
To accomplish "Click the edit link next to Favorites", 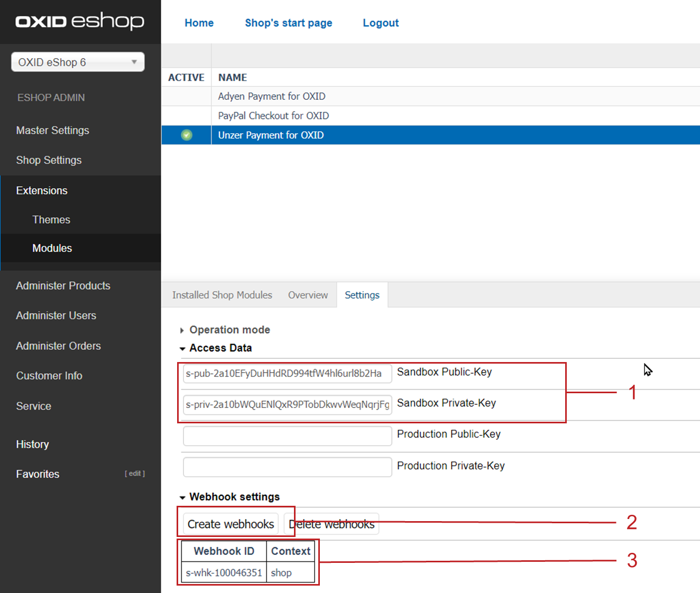I will [x=135, y=474].
